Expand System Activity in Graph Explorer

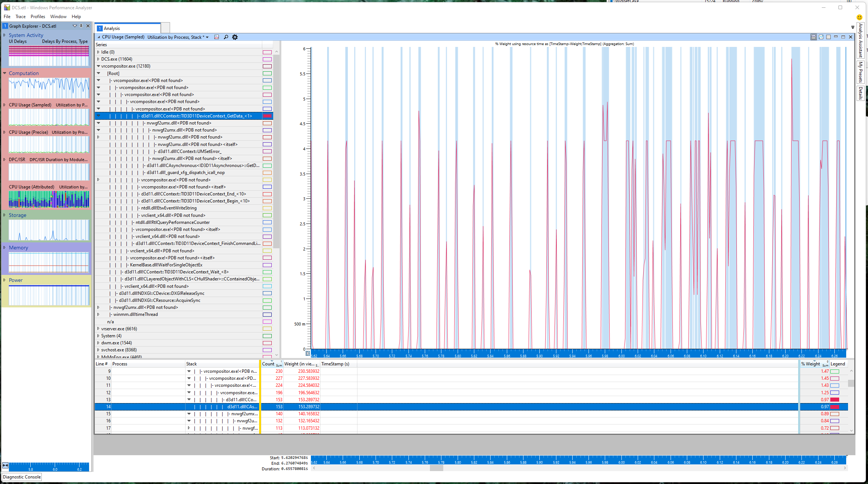[4, 35]
